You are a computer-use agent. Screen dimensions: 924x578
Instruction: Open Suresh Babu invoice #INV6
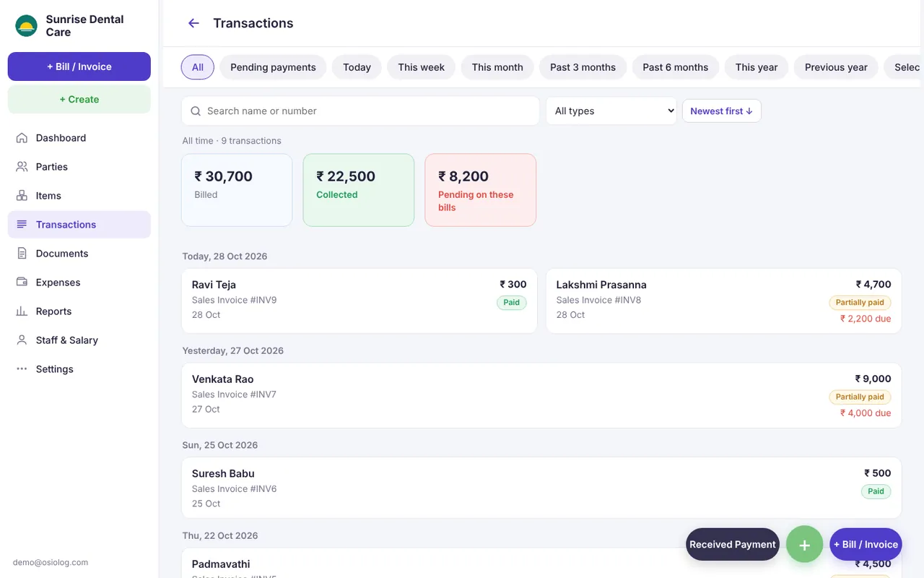click(x=541, y=488)
